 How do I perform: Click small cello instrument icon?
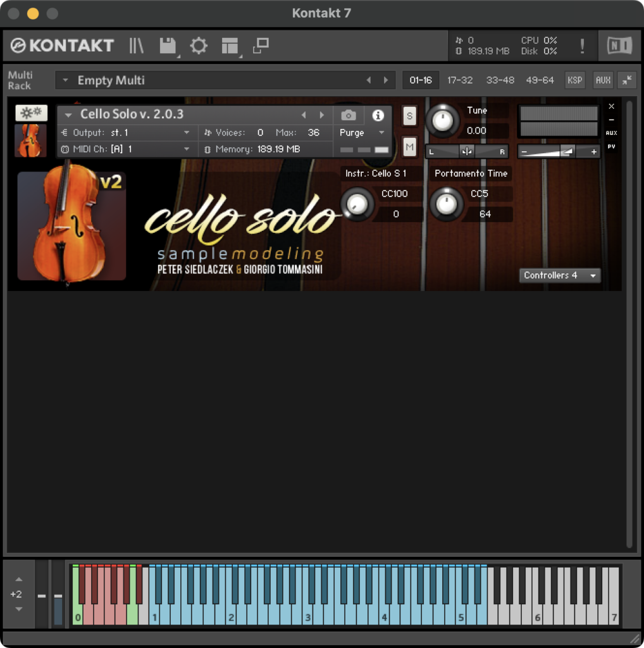pos(30,140)
